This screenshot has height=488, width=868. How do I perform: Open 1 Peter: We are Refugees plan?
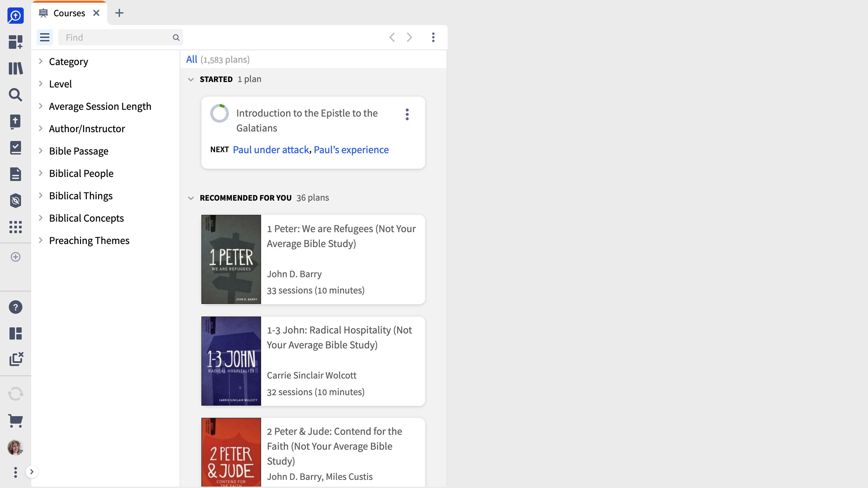tap(341, 236)
